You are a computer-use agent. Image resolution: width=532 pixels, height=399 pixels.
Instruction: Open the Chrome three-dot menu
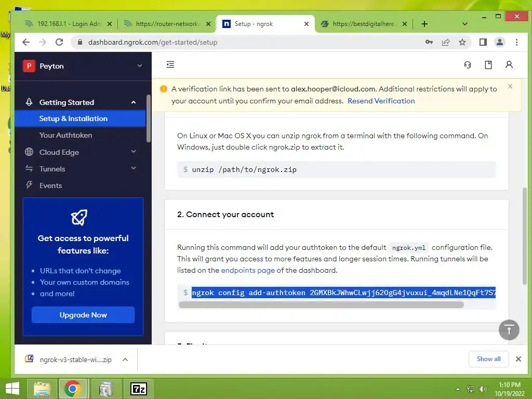click(x=516, y=42)
